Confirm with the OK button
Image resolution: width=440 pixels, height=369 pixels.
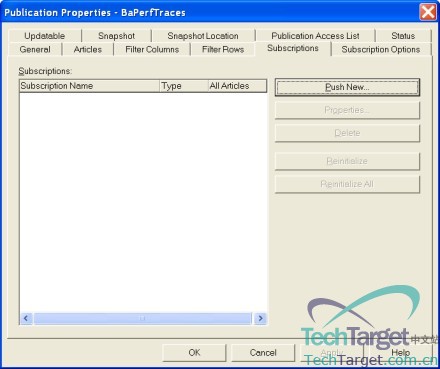pyautogui.click(x=194, y=353)
